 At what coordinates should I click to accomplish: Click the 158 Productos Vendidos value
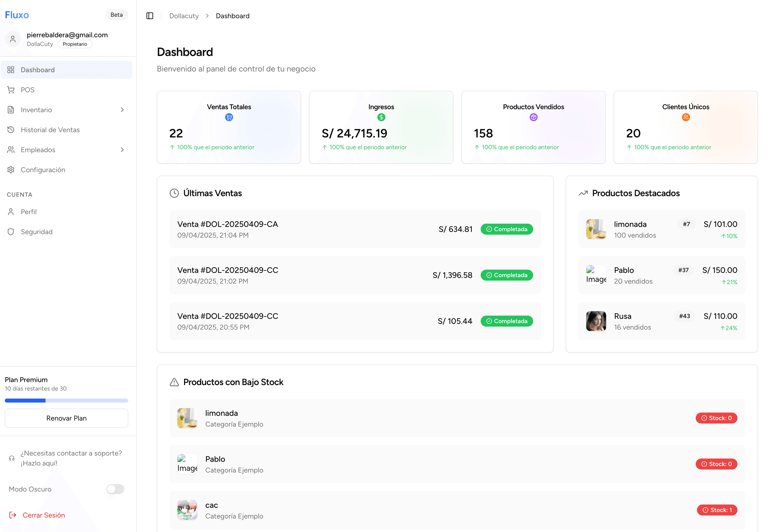[x=483, y=133]
